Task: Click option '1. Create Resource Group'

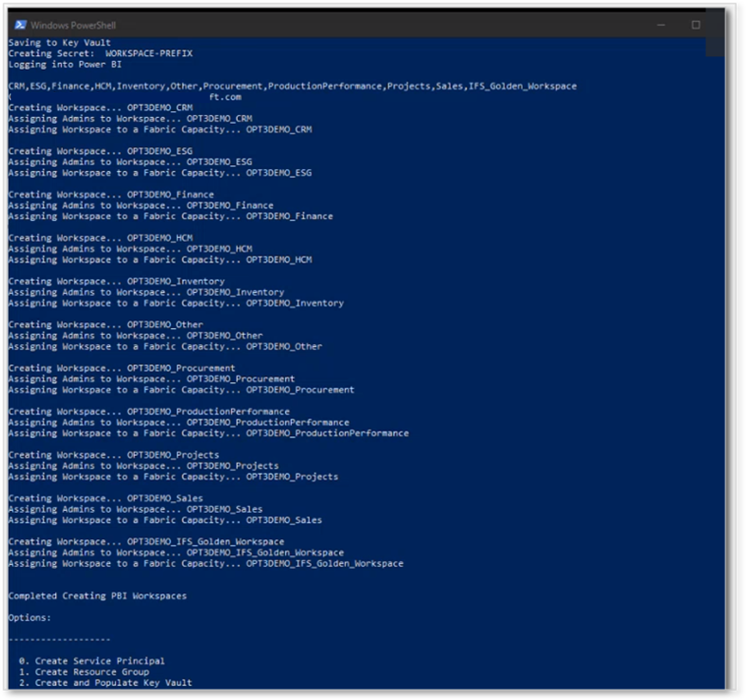Action: point(84,673)
